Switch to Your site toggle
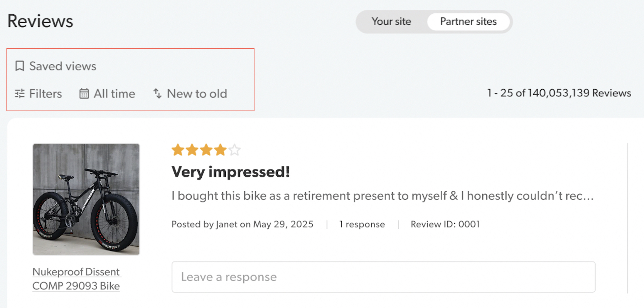 tap(391, 21)
